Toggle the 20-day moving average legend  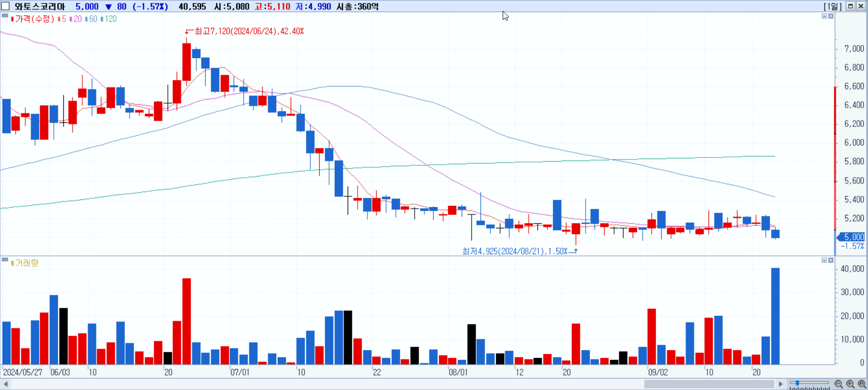click(x=76, y=19)
